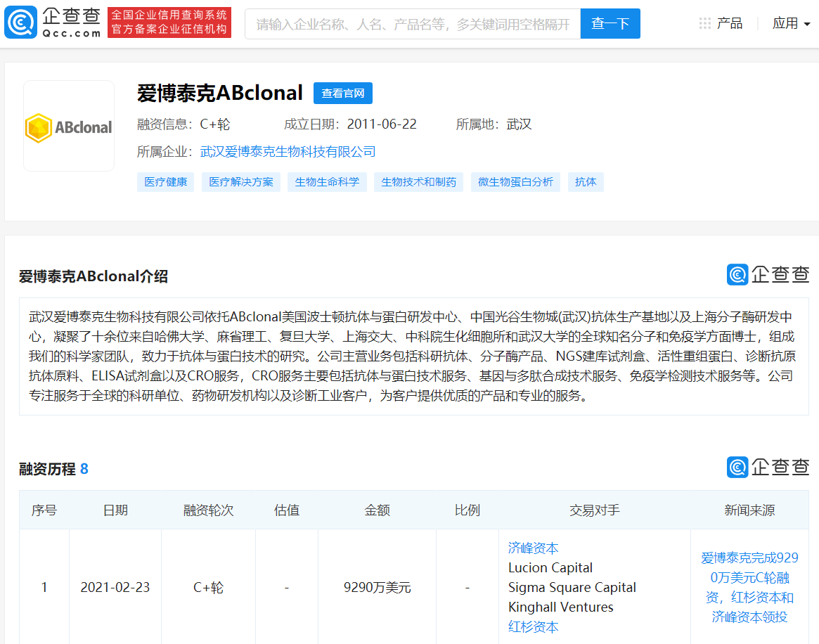Click the 爱博泰克ABclonal介绍 section heading
Viewport: 819px width, 644px height.
click(x=93, y=276)
